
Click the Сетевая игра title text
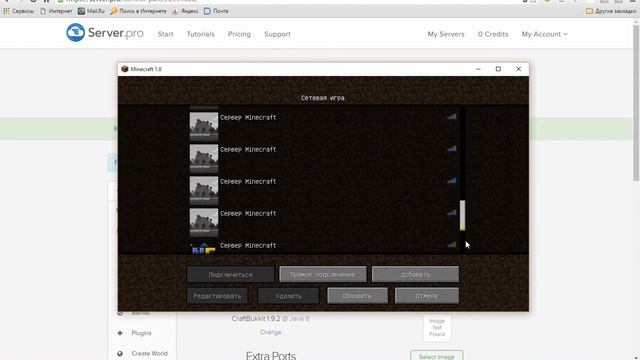322,98
